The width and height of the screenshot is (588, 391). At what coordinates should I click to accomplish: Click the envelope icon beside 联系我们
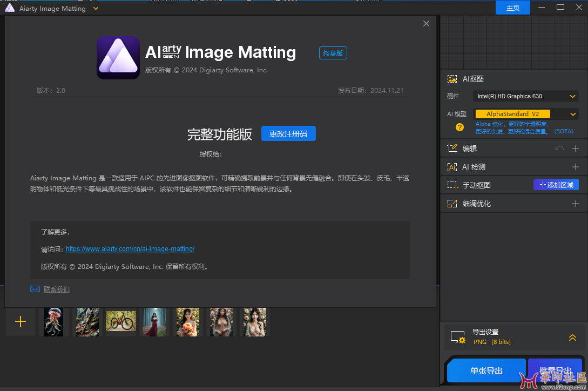[x=35, y=289]
